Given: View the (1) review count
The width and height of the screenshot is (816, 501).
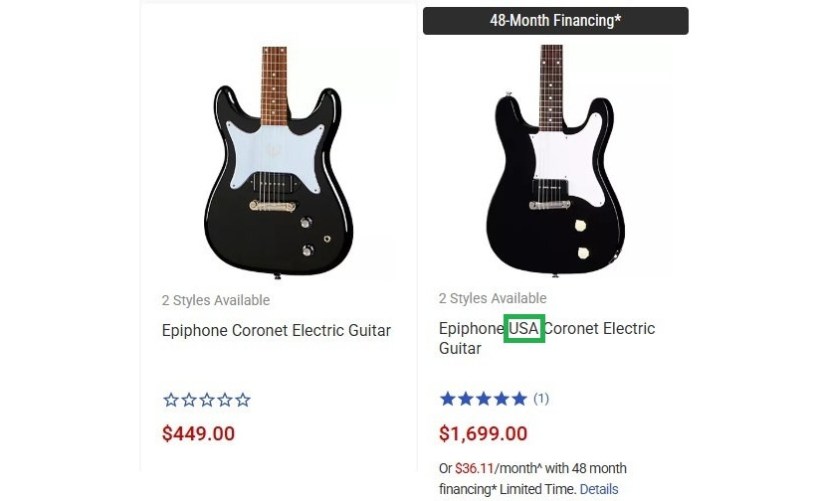Looking at the screenshot, I should [541, 399].
